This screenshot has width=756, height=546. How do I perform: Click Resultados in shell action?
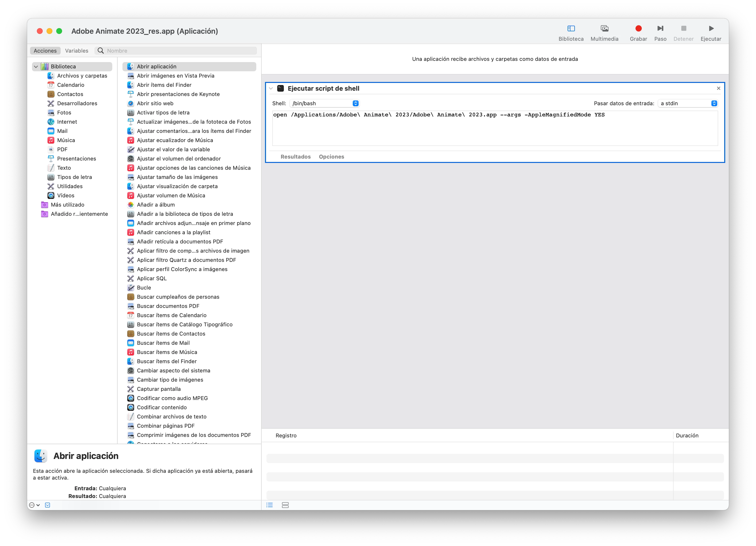pyautogui.click(x=295, y=157)
